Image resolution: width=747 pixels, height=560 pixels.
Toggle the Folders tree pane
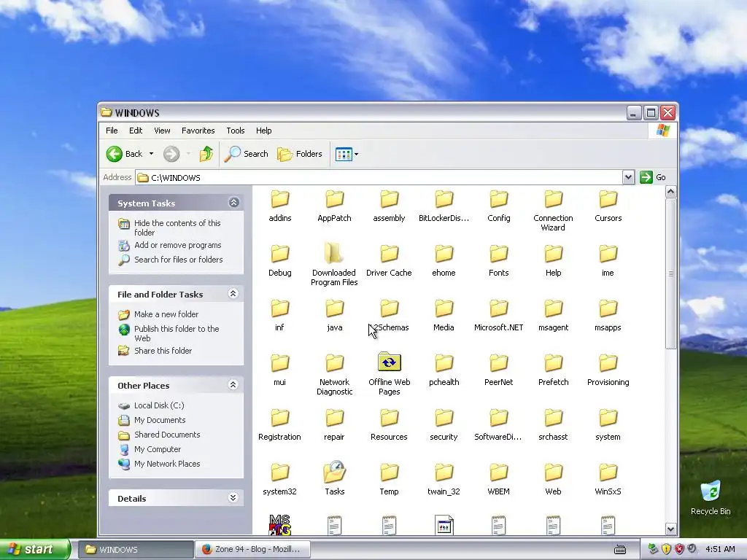point(300,154)
